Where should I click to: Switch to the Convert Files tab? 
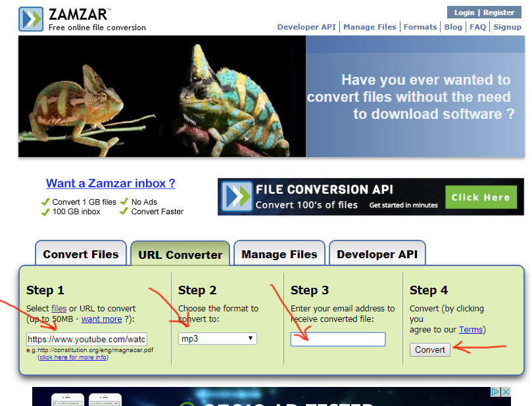[81, 254]
